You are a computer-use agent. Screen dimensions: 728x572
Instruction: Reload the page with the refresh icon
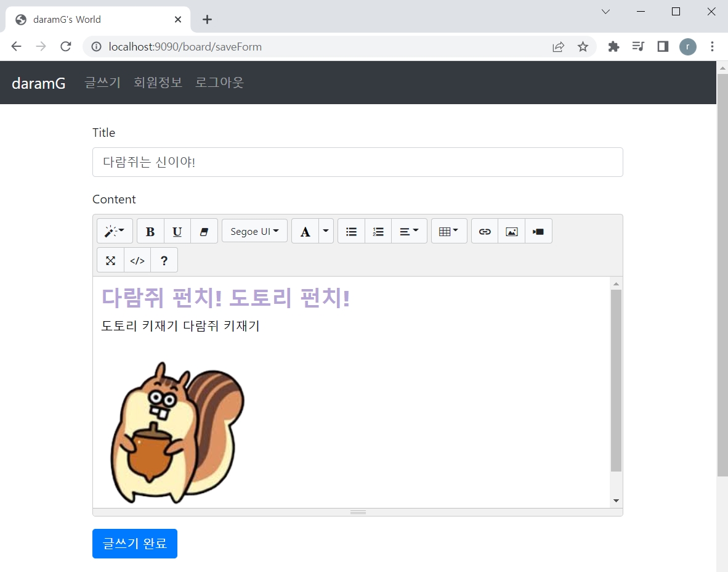pyautogui.click(x=66, y=46)
